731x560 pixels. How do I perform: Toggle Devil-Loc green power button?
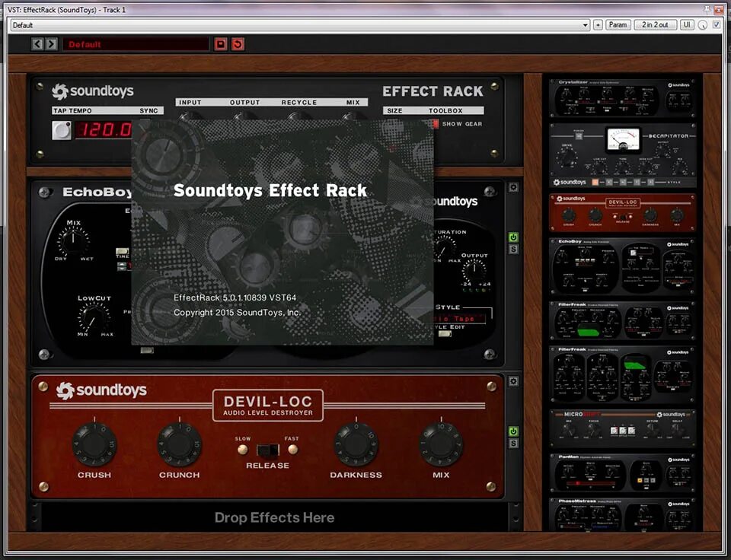513,431
